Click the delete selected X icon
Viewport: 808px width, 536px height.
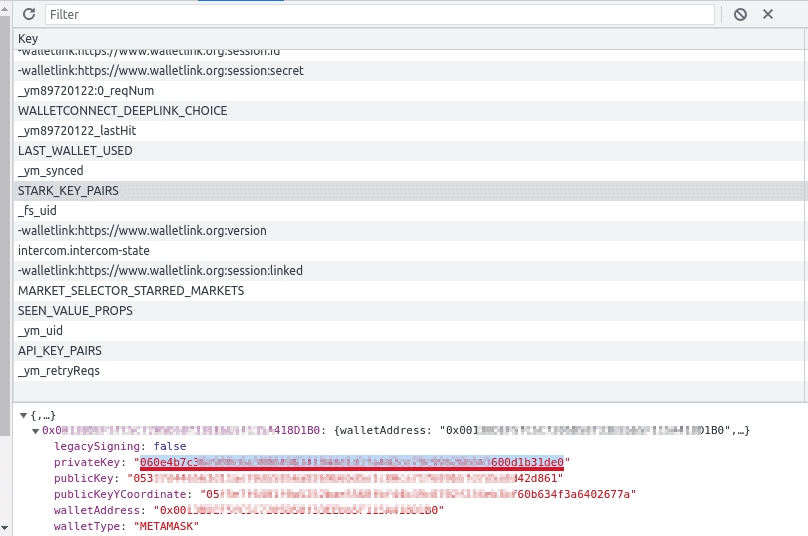point(768,14)
